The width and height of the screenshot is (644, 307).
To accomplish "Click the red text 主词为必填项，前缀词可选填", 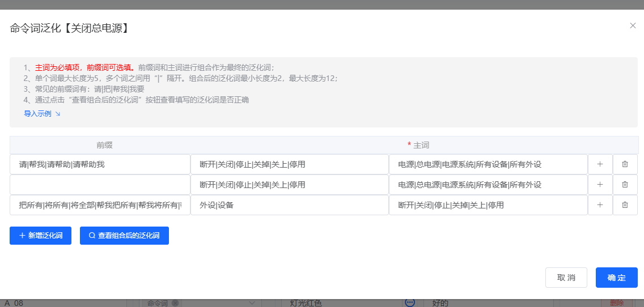I will pos(86,67).
